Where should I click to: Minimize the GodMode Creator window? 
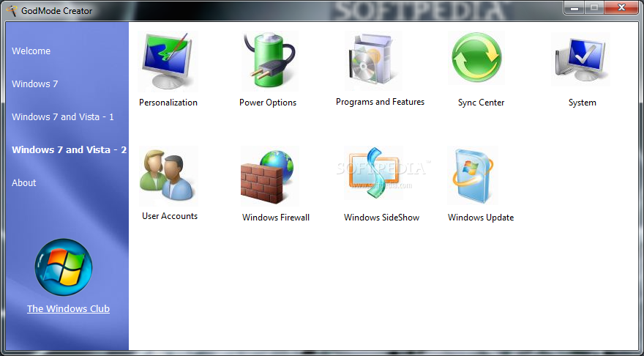574,7
